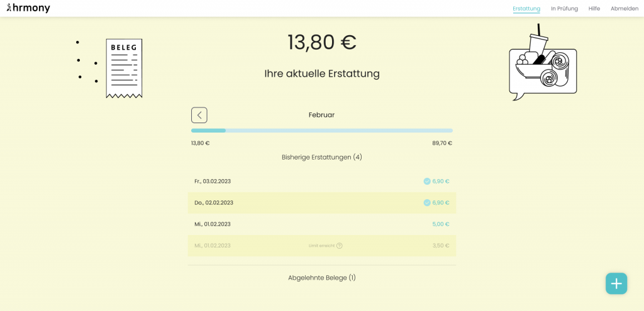Click the hrmony logo
Viewport: 644px width, 311px height.
click(28, 8)
